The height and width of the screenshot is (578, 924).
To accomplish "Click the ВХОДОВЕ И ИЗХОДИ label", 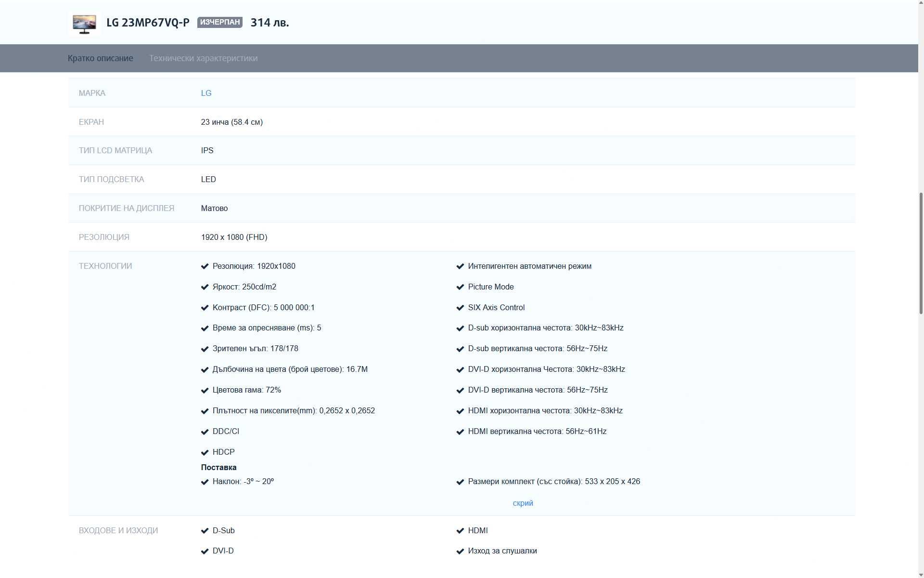I will coord(118,530).
